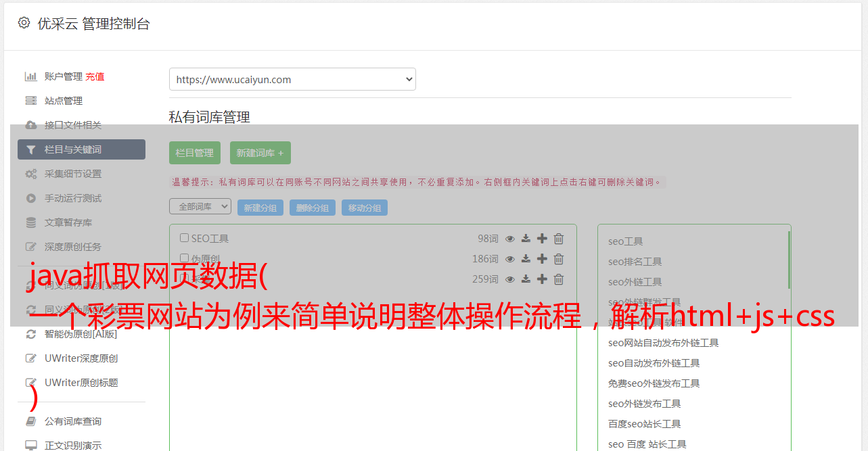Click the monitor icon for 正文识别演示
This screenshot has height=451, width=868.
(31, 446)
